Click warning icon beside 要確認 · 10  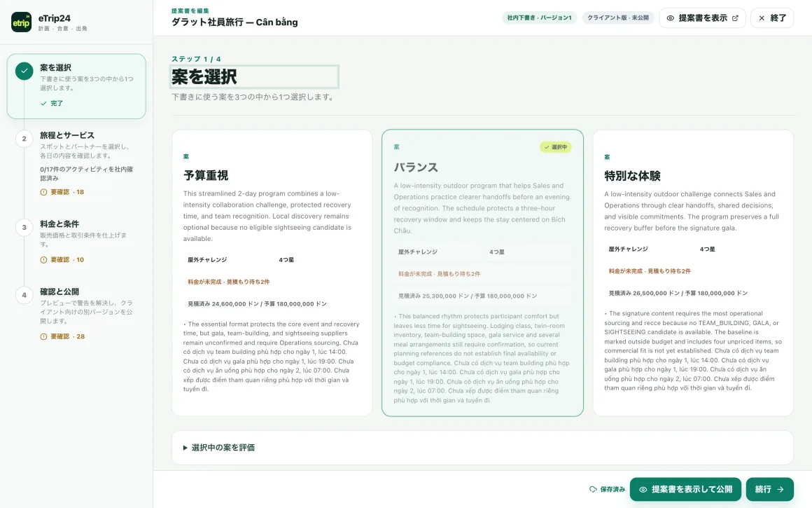click(43, 260)
